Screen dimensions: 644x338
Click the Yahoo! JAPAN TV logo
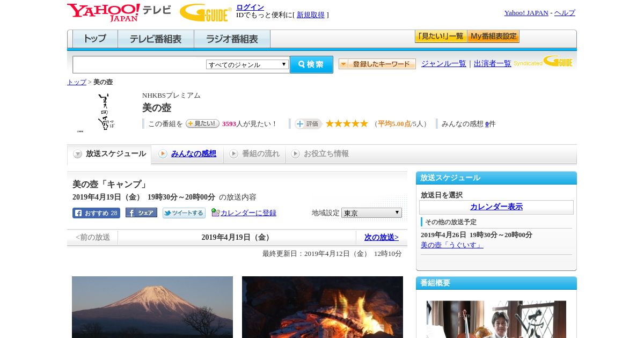click(119, 12)
